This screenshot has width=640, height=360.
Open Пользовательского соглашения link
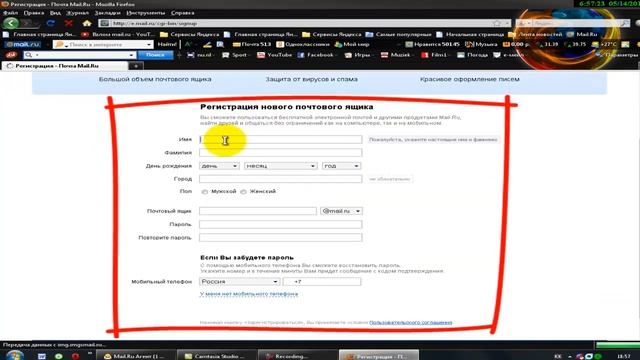pyautogui.click(x=411, y=322)
